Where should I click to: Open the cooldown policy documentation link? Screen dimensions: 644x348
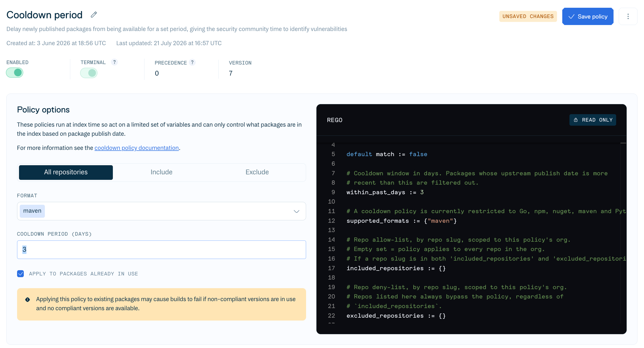pyautogui.click(x=137, y=148)
